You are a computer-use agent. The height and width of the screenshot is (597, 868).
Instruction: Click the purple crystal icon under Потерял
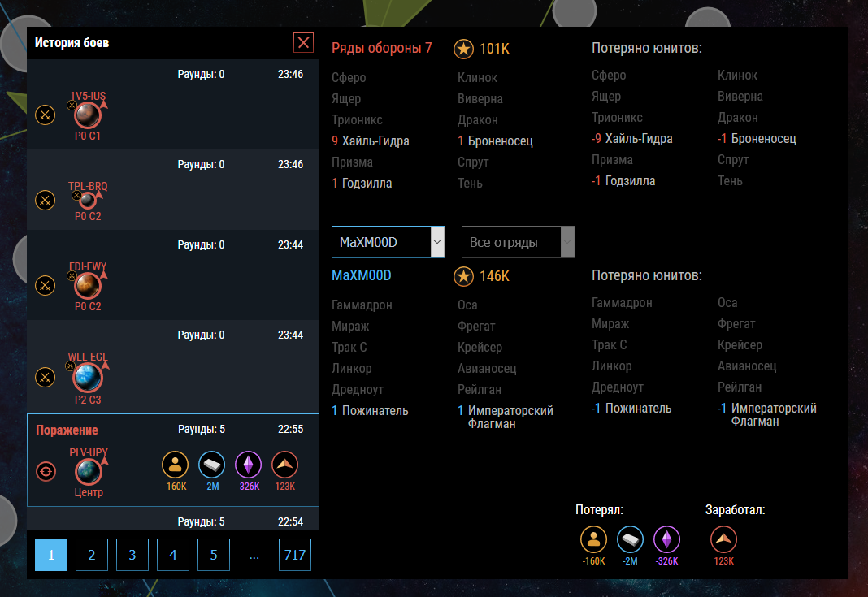666,539
